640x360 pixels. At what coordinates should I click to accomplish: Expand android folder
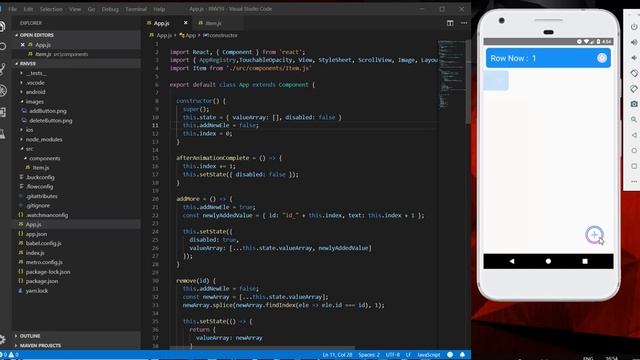(x=36, y=92)
